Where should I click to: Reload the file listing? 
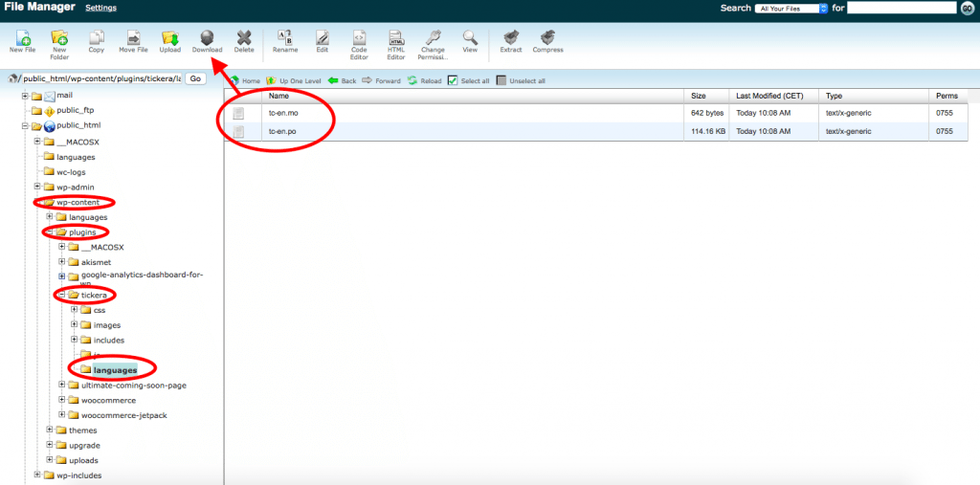coord(424,80)
